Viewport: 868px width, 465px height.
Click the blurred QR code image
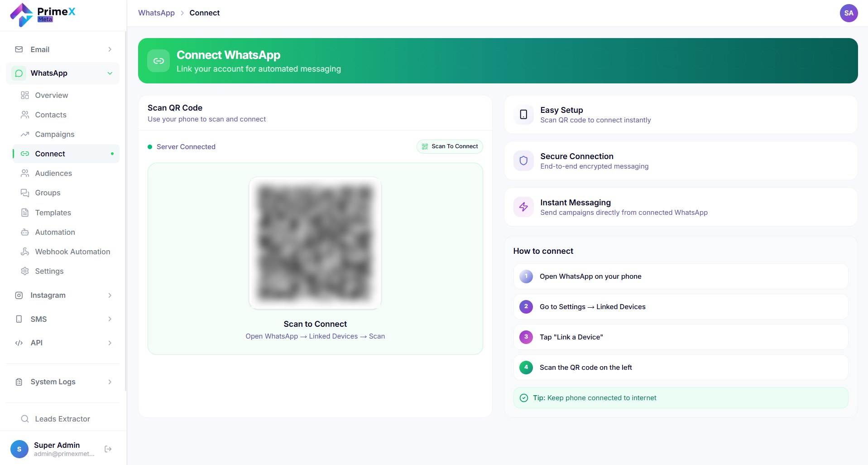pos(315,243)
